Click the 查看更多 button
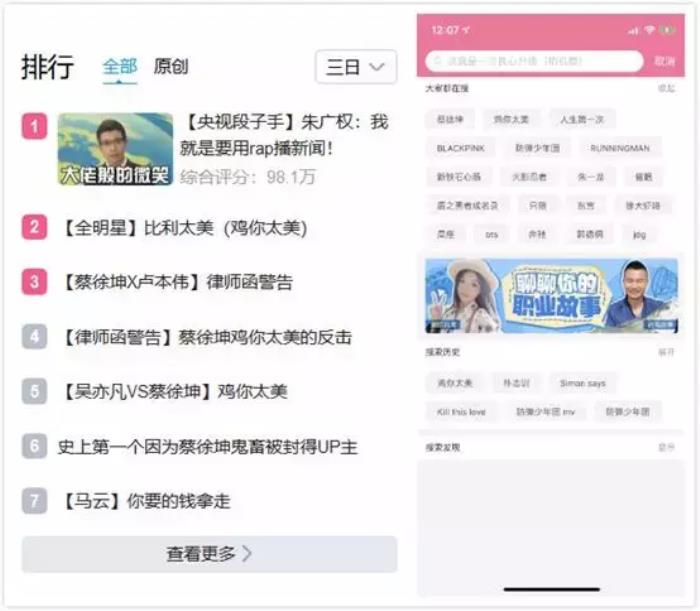This screenshot has height=611, width=700. [209, 554]
